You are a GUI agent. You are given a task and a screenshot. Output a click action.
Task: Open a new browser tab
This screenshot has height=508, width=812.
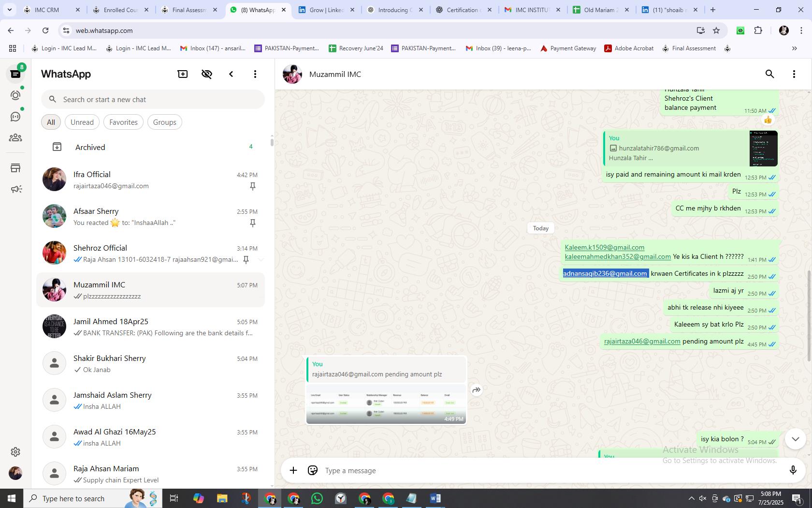(x=713, y=10)
